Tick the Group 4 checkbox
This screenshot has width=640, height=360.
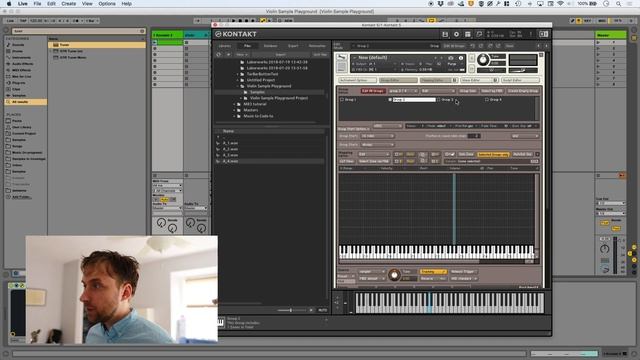click(487, 100)
